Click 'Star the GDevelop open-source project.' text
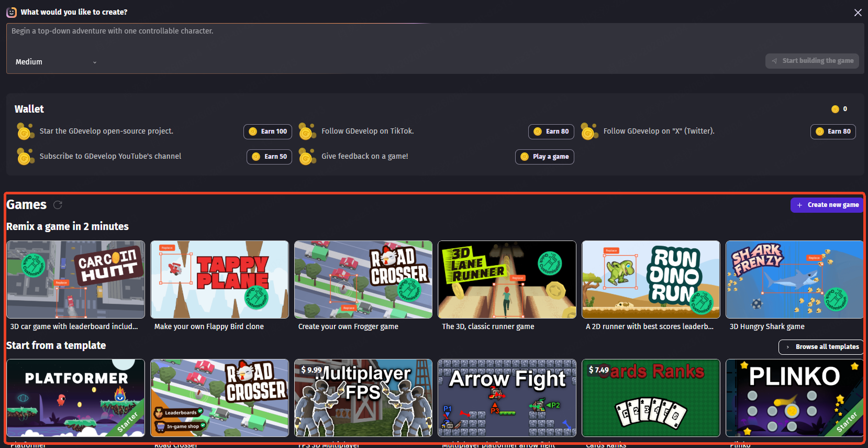This screenshot has width=868, height=448. [x=106, y=131]
